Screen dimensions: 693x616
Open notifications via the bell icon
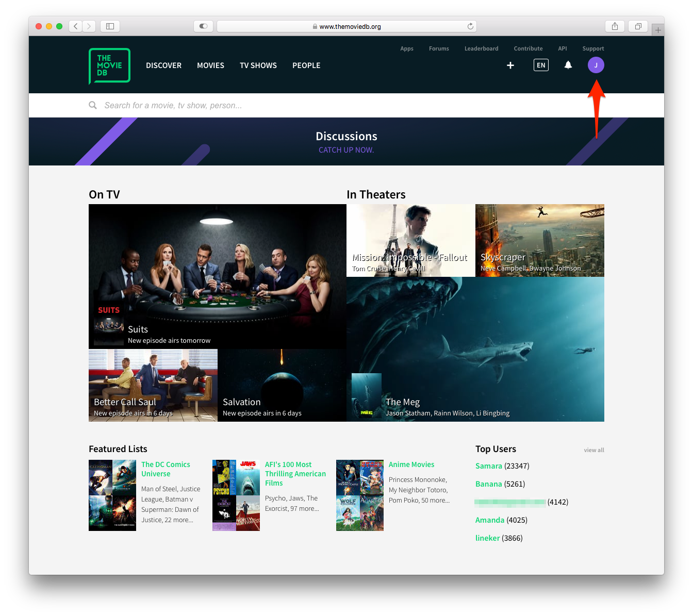click(x=568, y=65)
